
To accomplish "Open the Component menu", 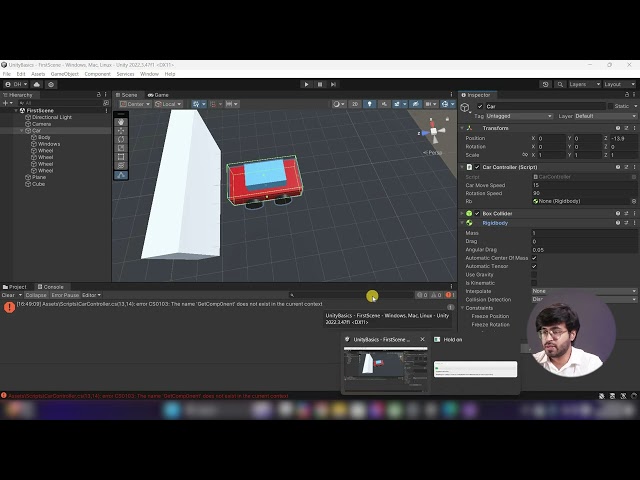I will click(98, 74).
